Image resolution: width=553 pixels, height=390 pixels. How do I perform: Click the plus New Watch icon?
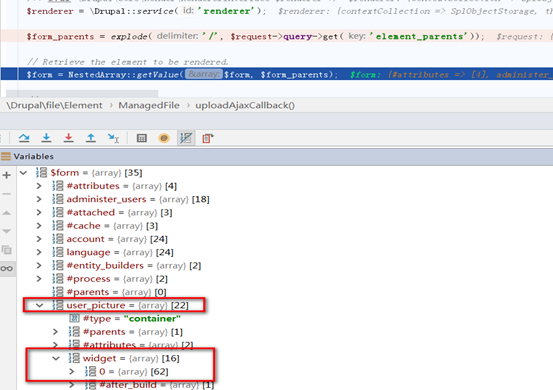coord(7,175)
